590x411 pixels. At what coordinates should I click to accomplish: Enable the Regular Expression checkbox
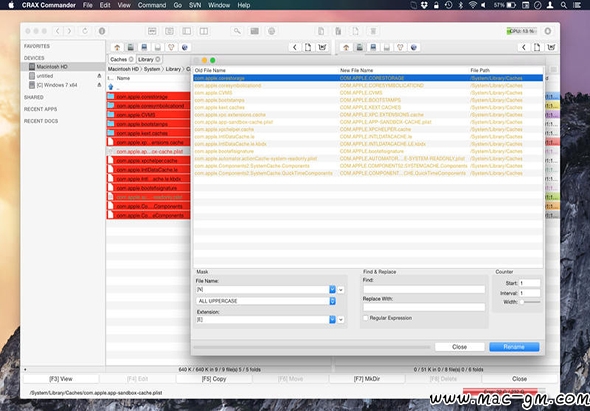365,318
